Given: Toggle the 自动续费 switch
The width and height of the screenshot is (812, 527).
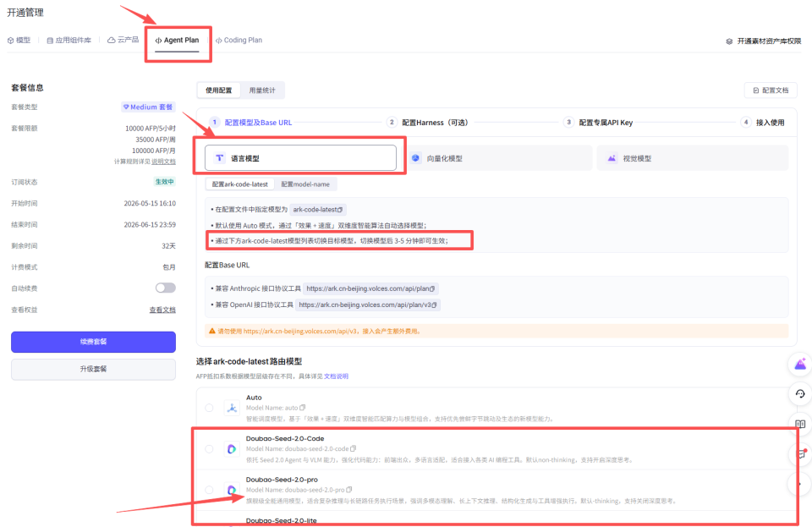Looking at the screenshot, I should (166, 288).
